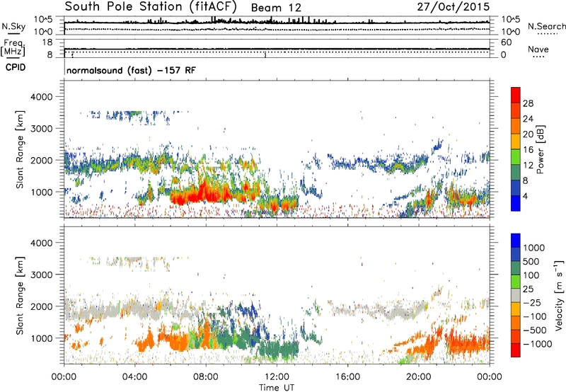Click the Velocity [m s-1] colorbar title
The height and width of the screenshot is (392, 566).
(559, 295)
